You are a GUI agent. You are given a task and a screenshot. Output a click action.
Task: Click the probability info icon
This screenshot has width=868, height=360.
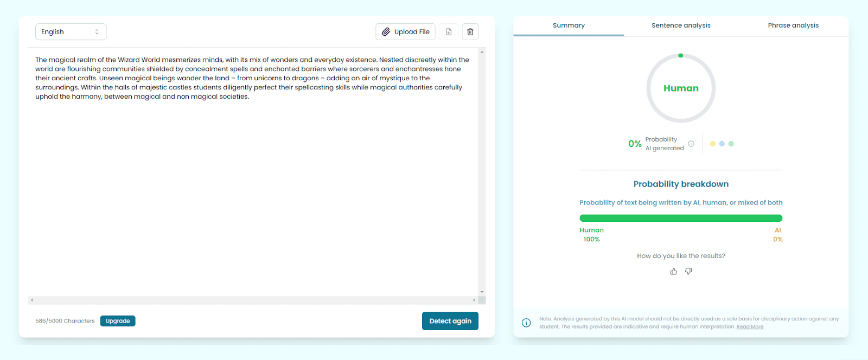[691, 144]
